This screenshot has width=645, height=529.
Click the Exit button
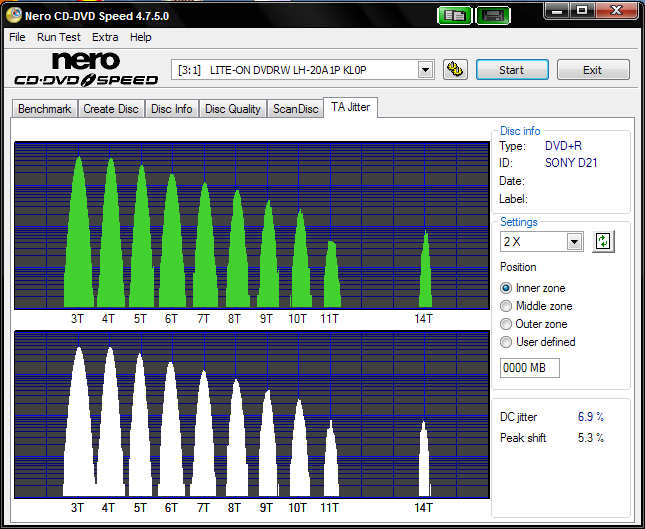pos(593,70)
